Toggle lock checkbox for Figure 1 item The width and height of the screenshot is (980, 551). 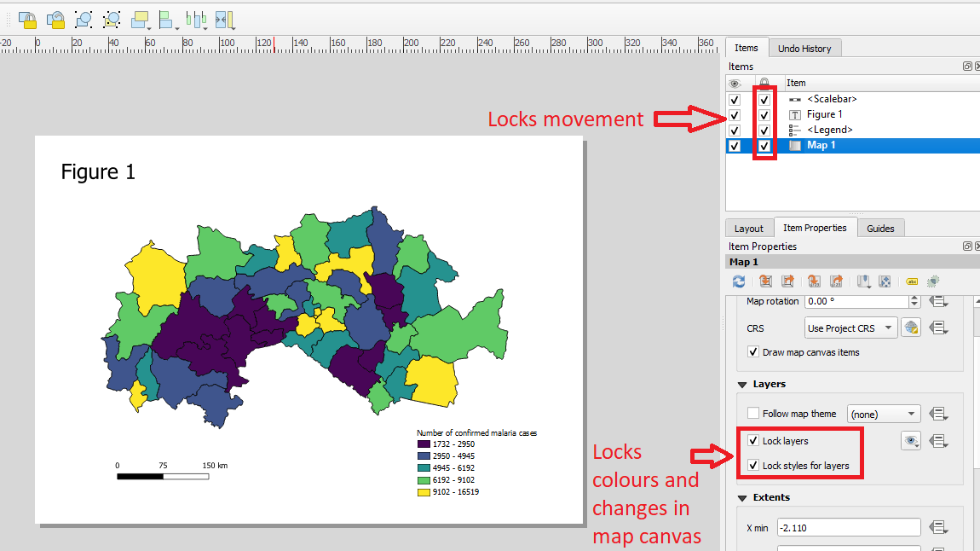coord(764,115)
